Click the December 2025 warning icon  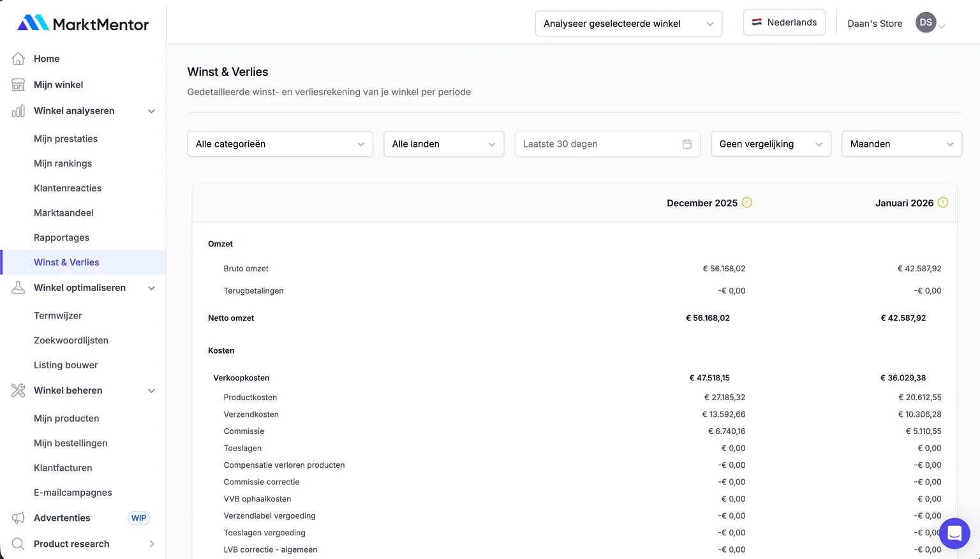(x=747, y=202)
